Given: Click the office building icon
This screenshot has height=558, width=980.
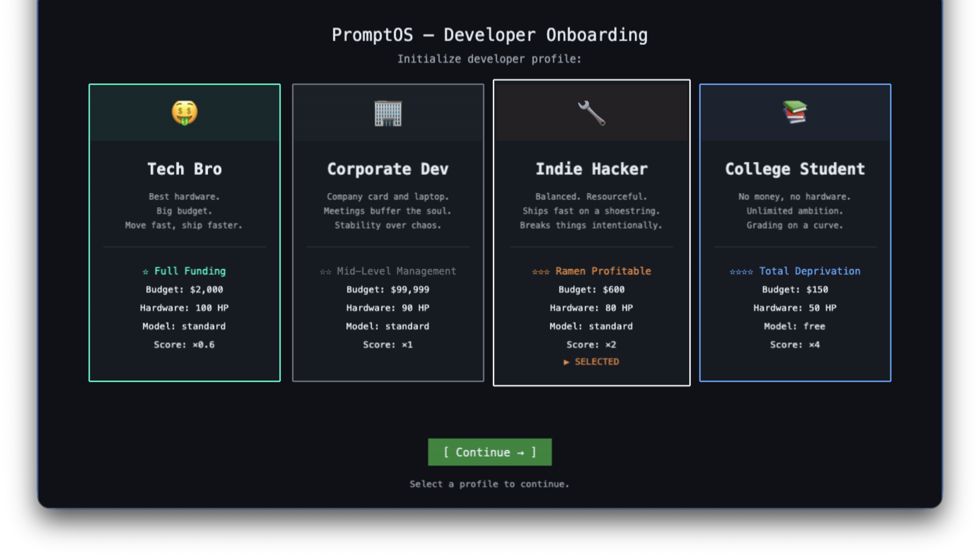Looking at the screenshot, I should [387, 113].
